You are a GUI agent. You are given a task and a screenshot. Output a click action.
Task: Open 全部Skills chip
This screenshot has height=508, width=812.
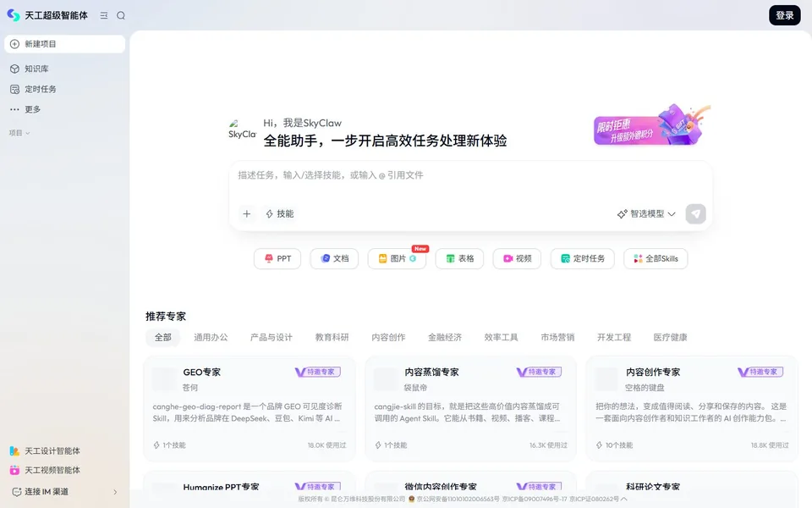point(656,259)
